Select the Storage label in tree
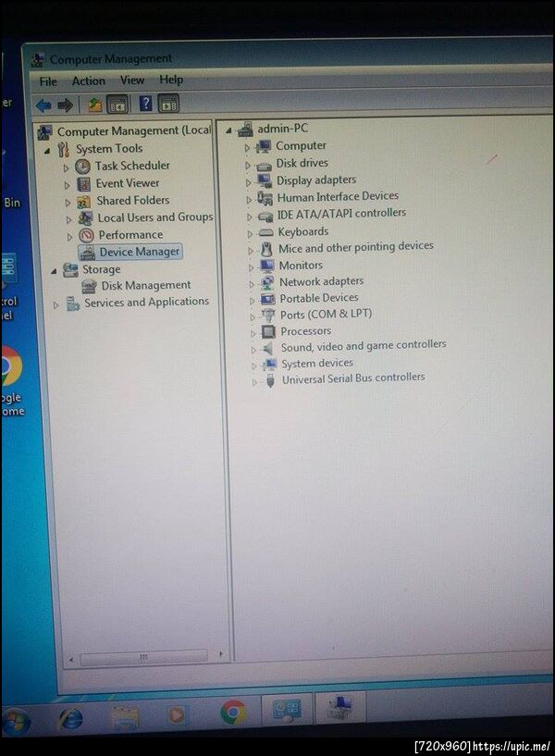The image size is (555, 756). click(x=101, y=269)
